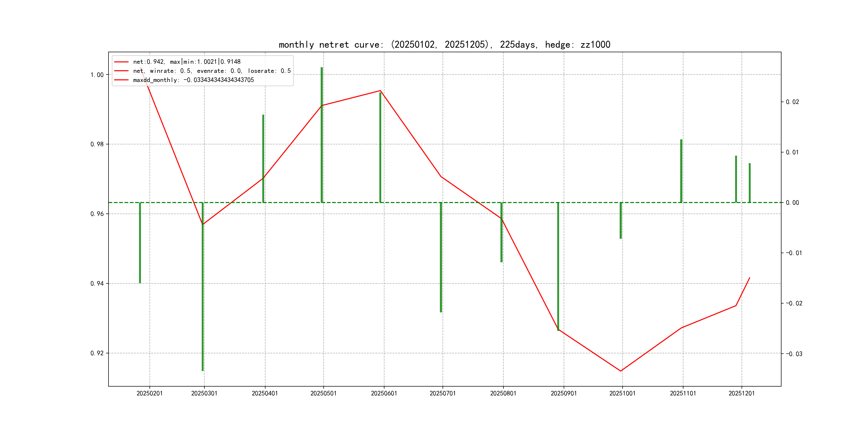The image size is (868, 434).
Task: Click the 0.92 left y-axis label
Action: 97,353
